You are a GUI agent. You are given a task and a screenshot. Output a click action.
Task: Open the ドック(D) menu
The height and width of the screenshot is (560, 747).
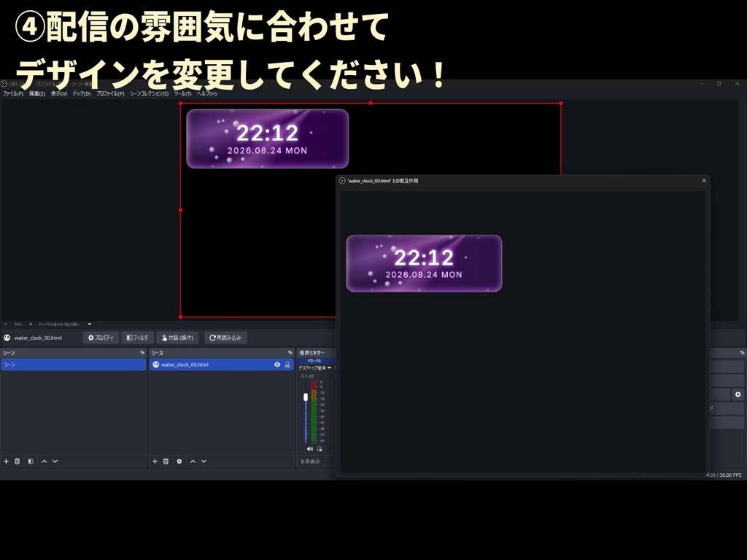82,94
